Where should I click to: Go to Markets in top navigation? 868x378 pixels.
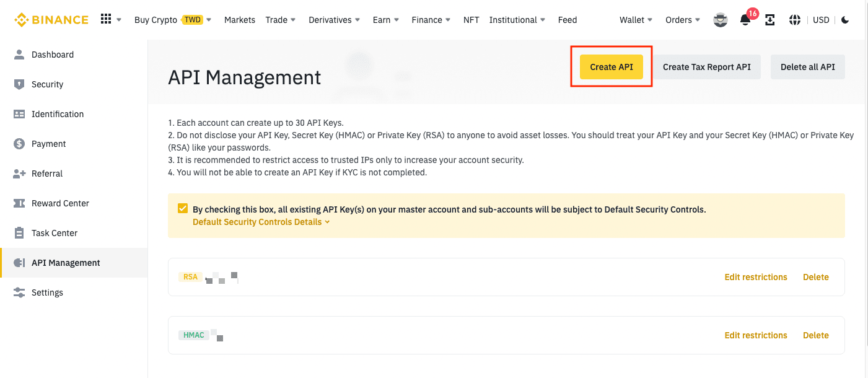(240, 20)
